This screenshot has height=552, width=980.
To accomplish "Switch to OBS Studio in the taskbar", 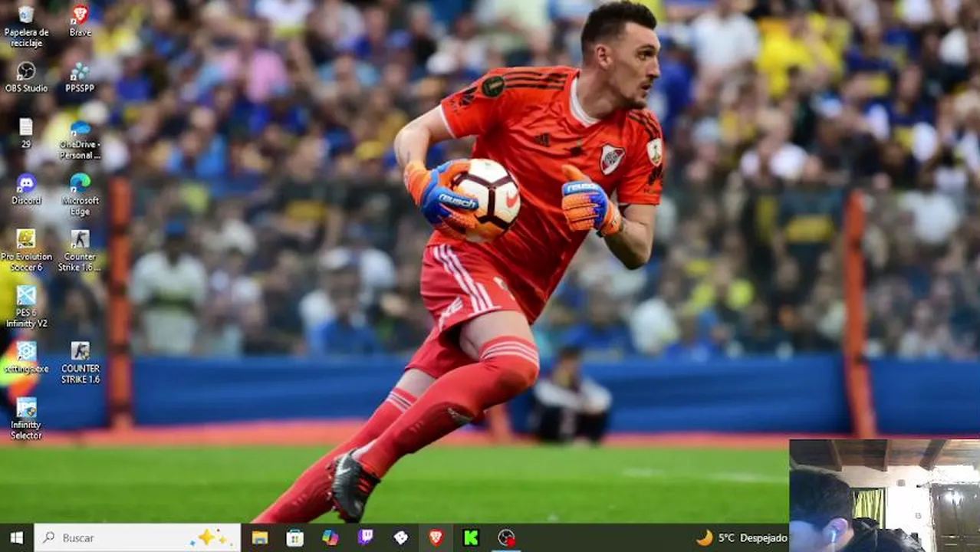I will point(506,537).
